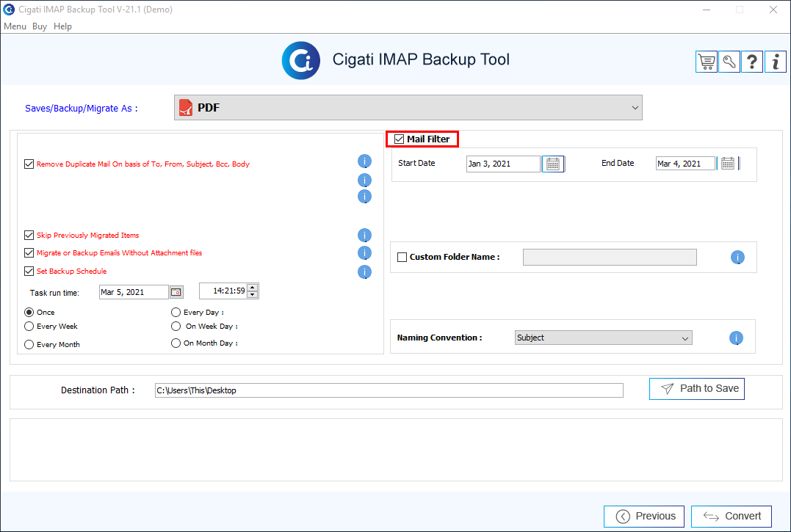Image resolution: width=791 pixels, height=532 pixels.
Task: Go back with the Previous button
Action: (644, 517)
